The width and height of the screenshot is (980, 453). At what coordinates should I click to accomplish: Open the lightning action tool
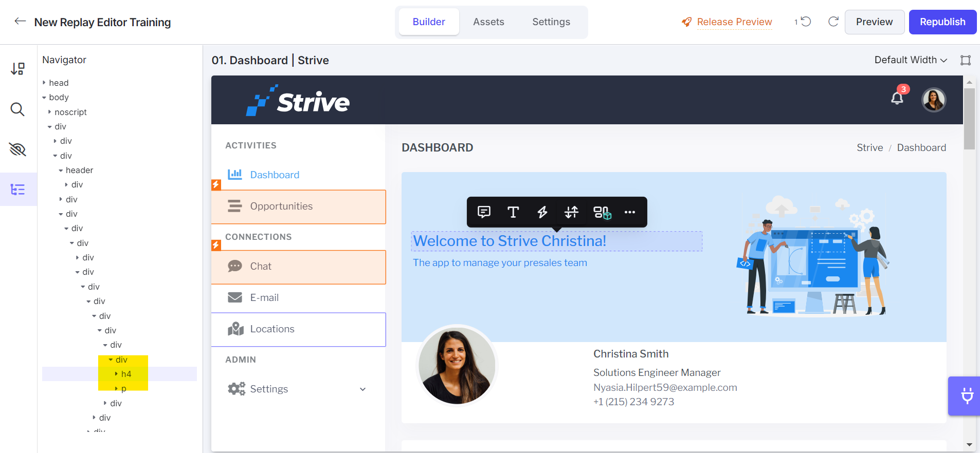click(542, 212)
